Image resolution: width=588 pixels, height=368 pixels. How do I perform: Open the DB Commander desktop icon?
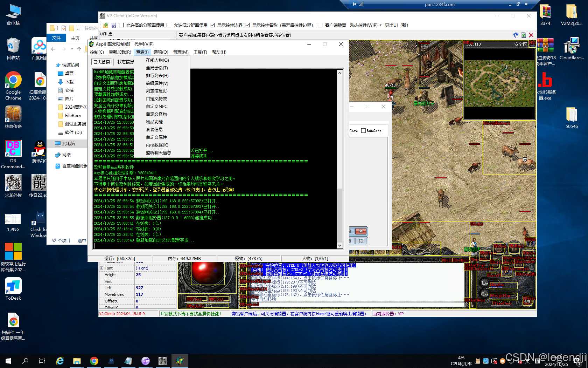point(13,155)
